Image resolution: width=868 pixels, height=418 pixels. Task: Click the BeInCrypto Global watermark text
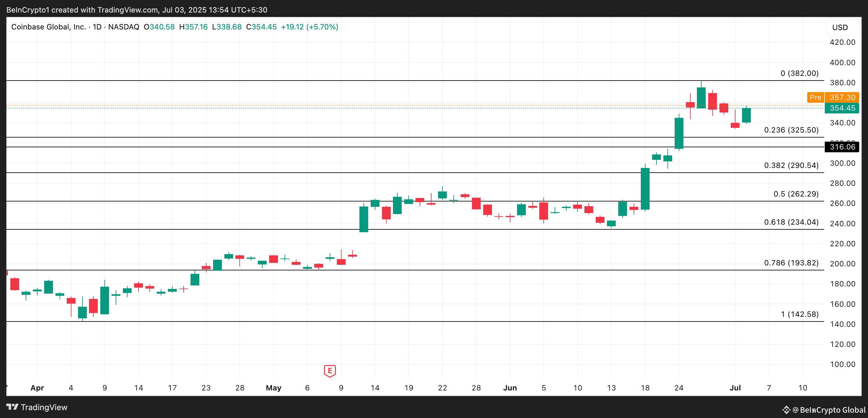pos(832,410)
